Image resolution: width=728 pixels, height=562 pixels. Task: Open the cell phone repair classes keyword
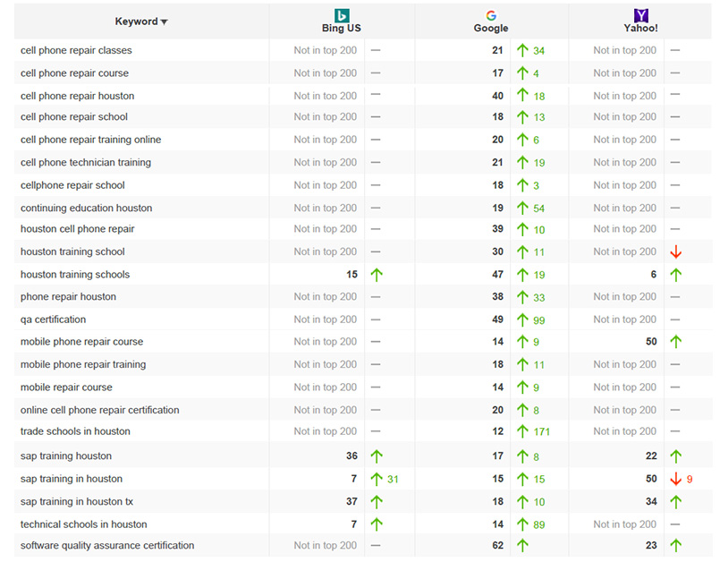coord(76,50)
